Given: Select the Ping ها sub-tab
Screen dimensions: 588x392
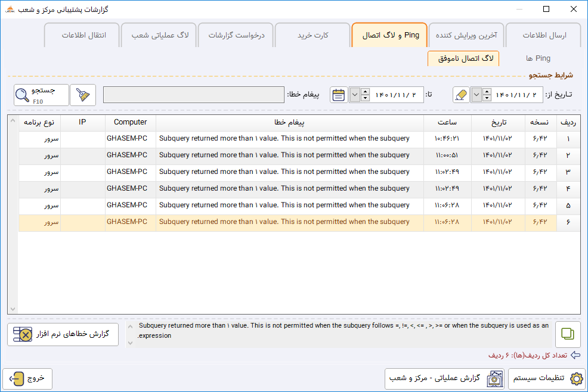Looking at the screenshot, I should coord(538,58).
